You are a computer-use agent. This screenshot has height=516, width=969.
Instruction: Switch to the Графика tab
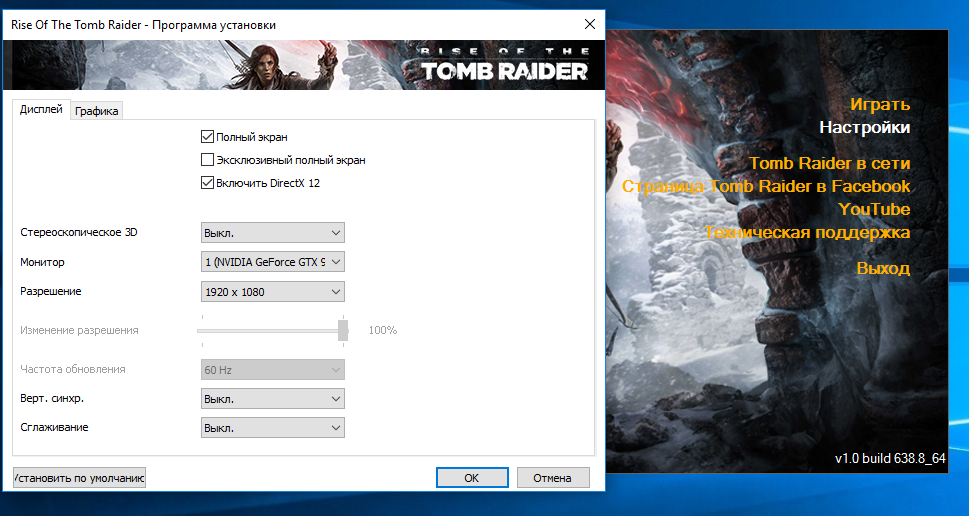pos(96,111)
